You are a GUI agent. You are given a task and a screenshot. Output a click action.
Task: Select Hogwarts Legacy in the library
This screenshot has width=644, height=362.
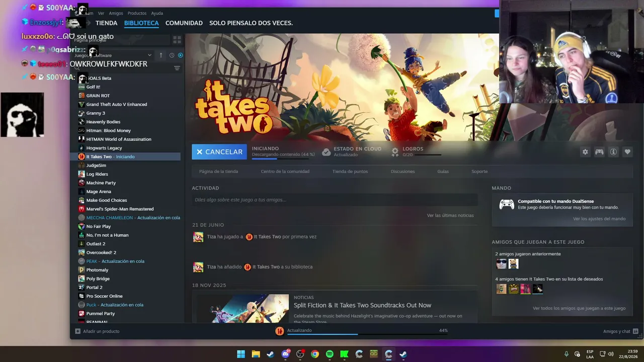click(x=104, y=148)
